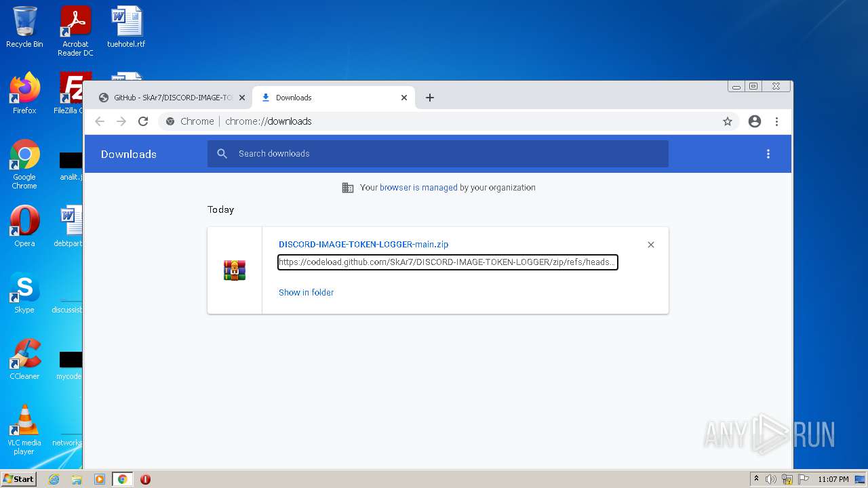Open CCleaner desktop shortcut
The height and width of the screenshot is (488, 868).
coord(24,359)
